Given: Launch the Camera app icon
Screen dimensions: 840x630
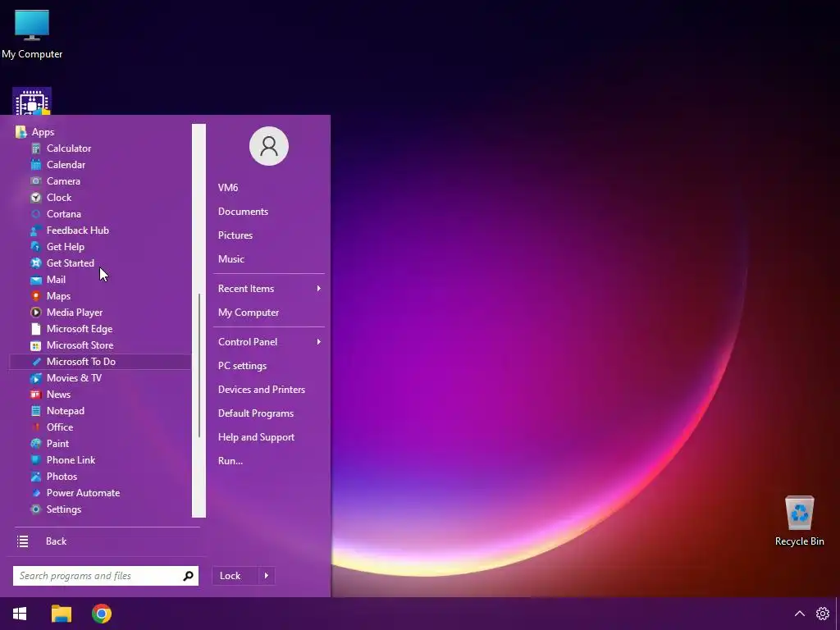Looking at the screenshot, I should click(36, 181).
